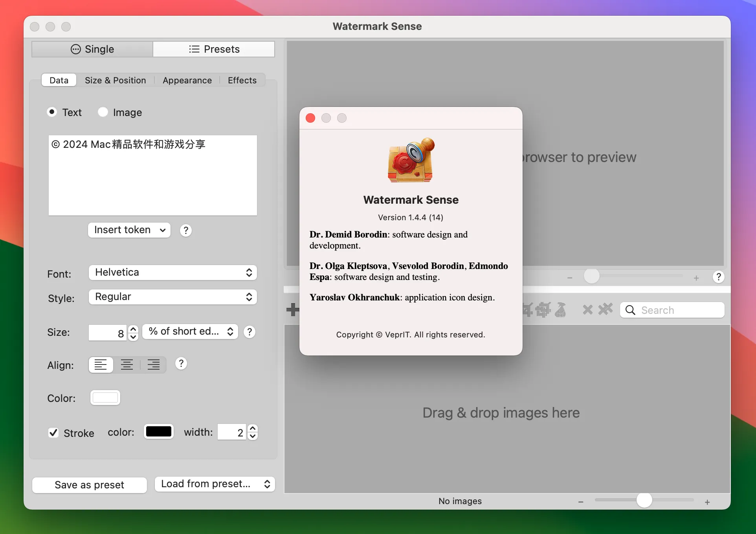Click Save as preset button
Screen dimensions: 756x534
coord(90,485)
